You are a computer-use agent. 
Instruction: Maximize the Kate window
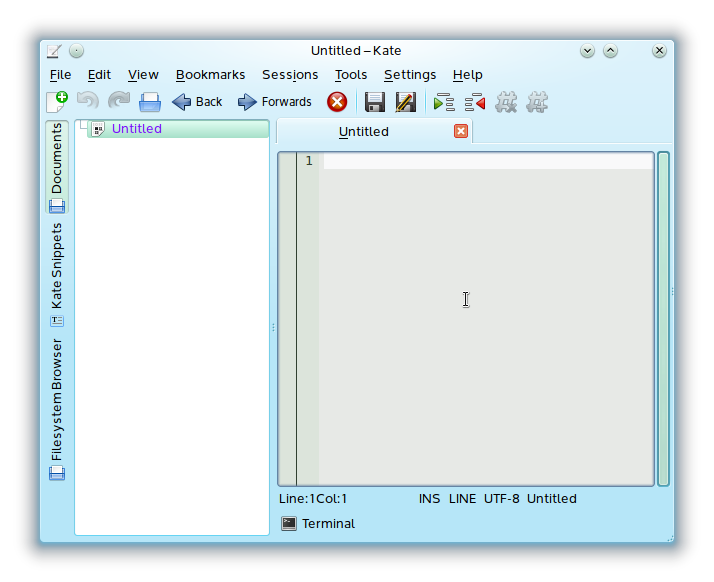tap(611, 51)
